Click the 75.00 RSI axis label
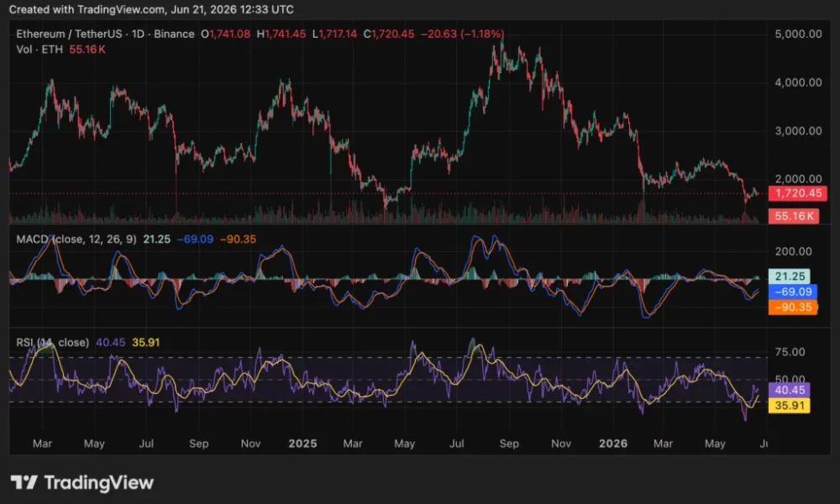 790,352
